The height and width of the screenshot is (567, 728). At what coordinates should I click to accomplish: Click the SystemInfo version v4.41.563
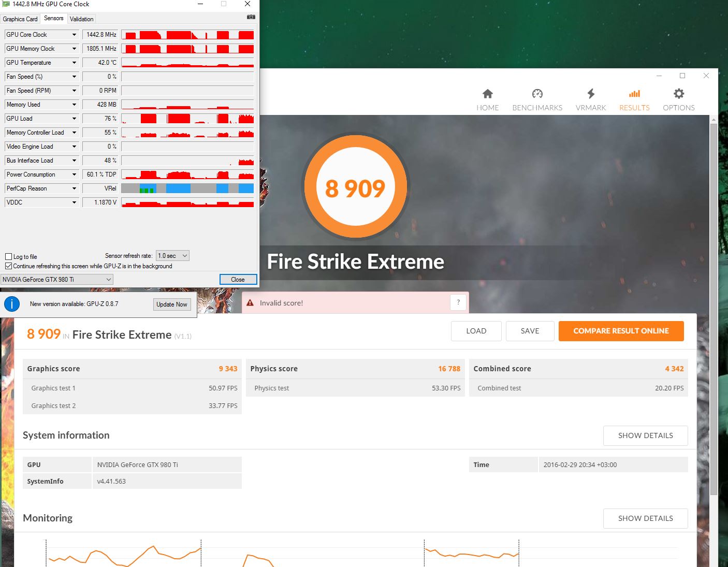(111, 481)
